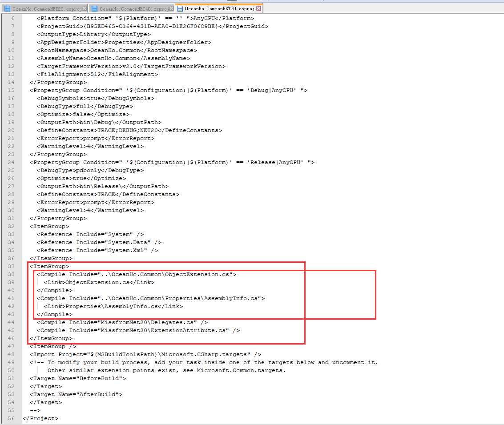The height and width of the screenshot is (425, 504).
Task: Click the Compile Include MissfromNet20\ExtensionAttribute.cs line
Action: (138, 330)
